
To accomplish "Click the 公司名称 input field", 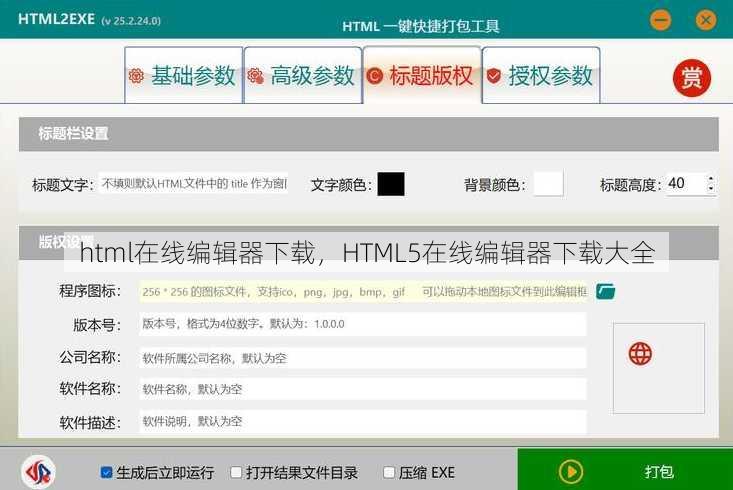I will [x=362, y=358].
